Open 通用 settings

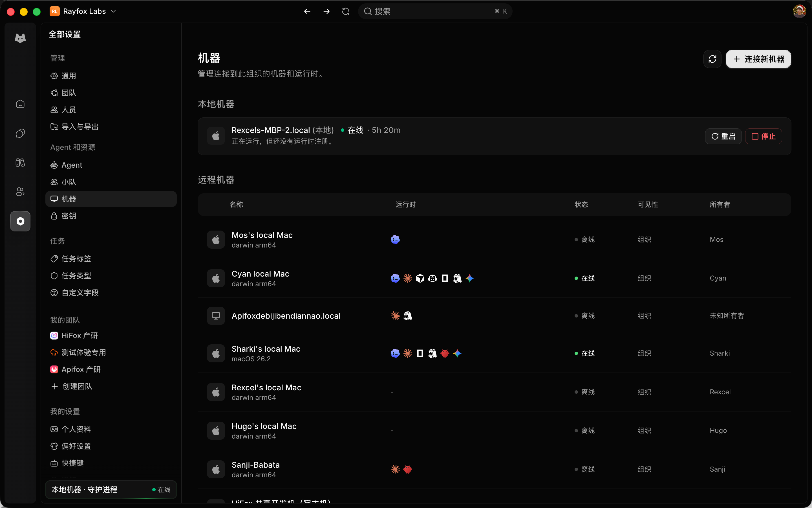(111, 76)
